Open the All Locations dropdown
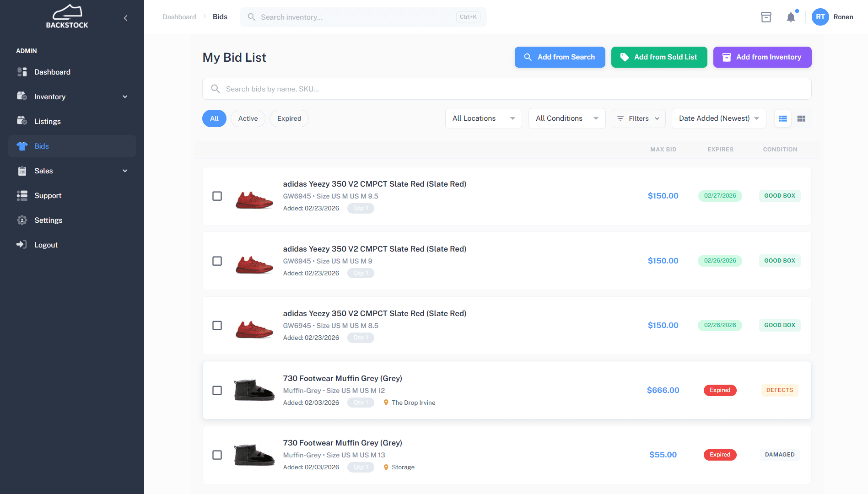Screen dimensions: 868x494 click(483, 118)
